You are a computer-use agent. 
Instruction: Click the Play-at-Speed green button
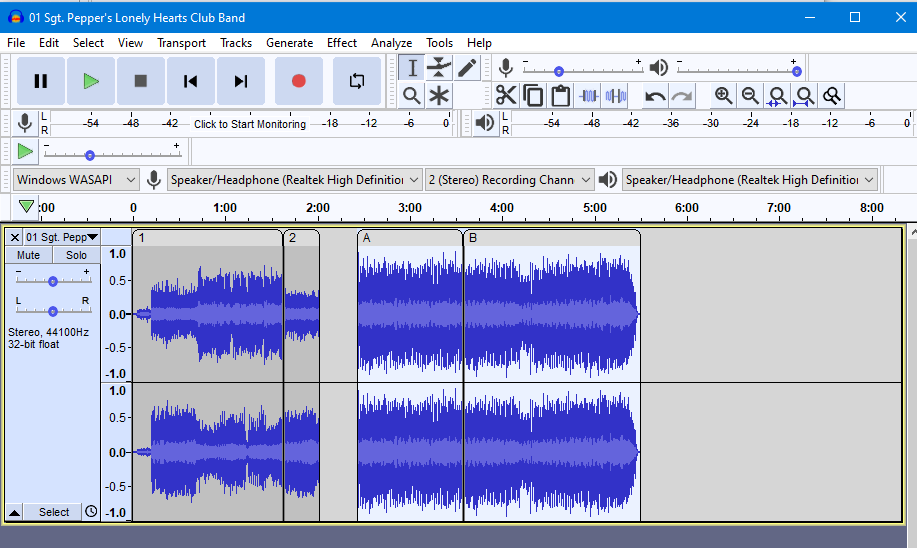(x=25, y=151)
